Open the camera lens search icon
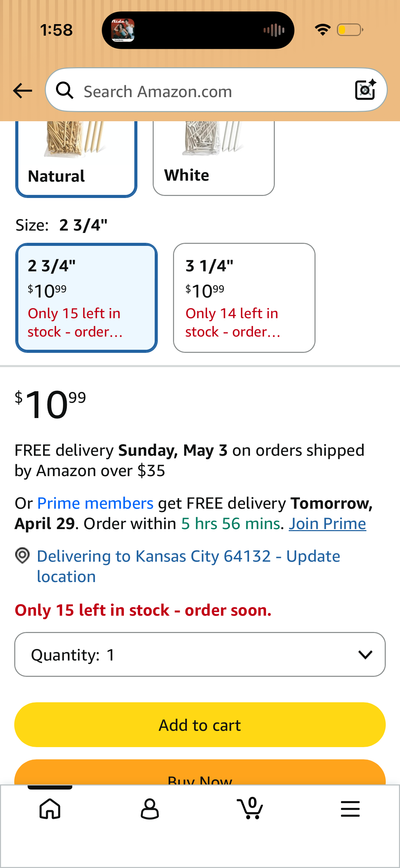 [365, 90]
